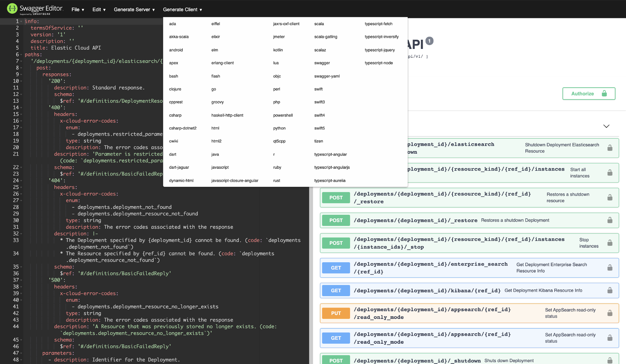This screenshot has width=626, height=364.
Task: Select swift client generation option
Action: (318, 89)
